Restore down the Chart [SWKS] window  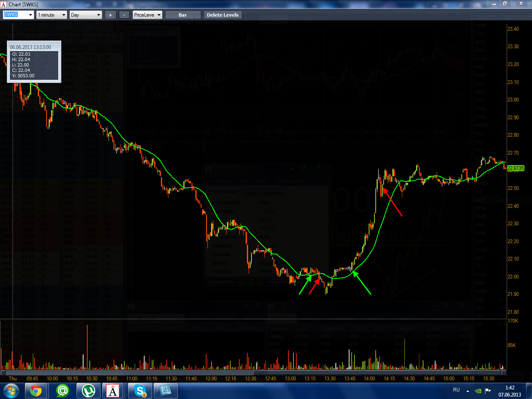point(505,4)
